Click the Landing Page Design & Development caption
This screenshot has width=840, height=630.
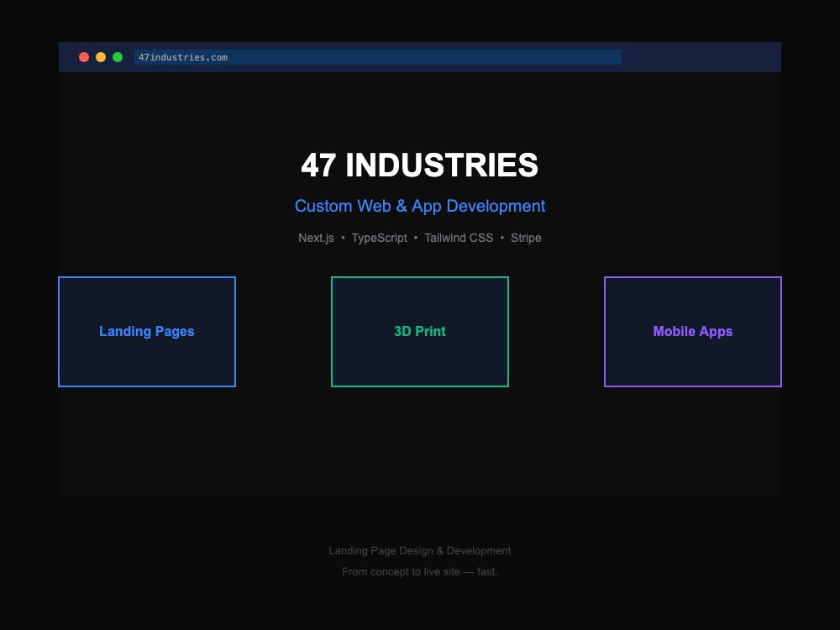click(420, 551)
